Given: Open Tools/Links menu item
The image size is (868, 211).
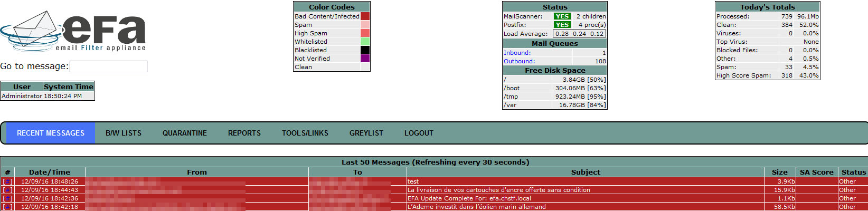Looking at the screenshot, I should (305, 133).
